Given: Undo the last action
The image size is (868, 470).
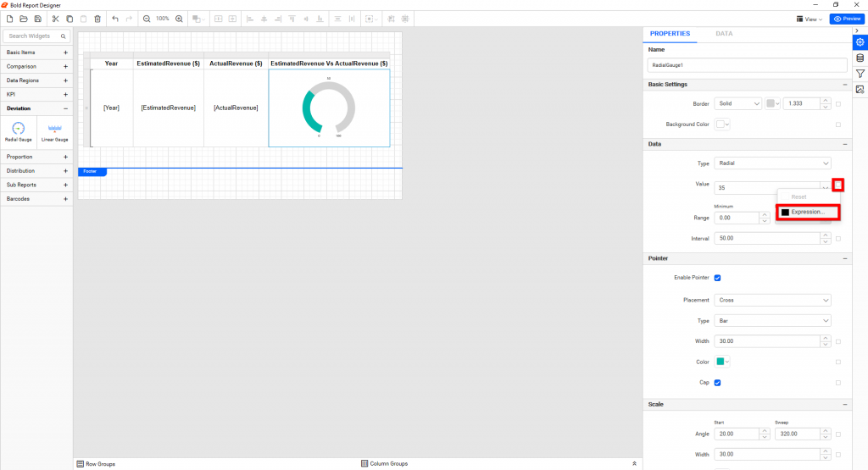Looking at the screenshot, I should [x=115, y=19].
